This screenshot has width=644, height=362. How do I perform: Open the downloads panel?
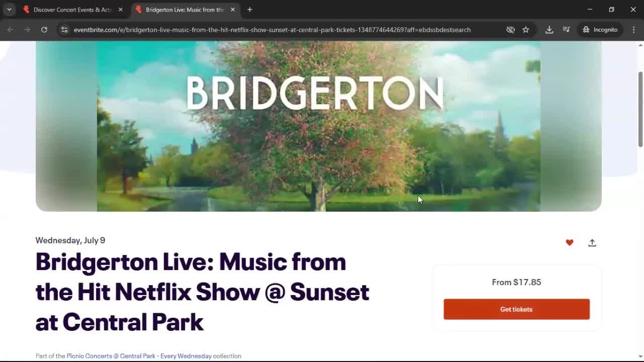click(x=549, y=30)
